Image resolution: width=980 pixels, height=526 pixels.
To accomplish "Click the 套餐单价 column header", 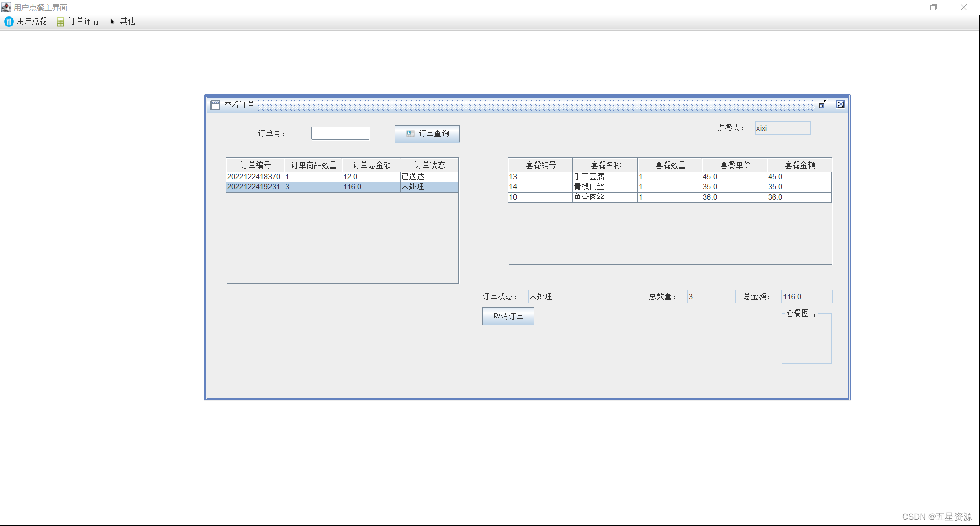I will (x=735, y=165).
